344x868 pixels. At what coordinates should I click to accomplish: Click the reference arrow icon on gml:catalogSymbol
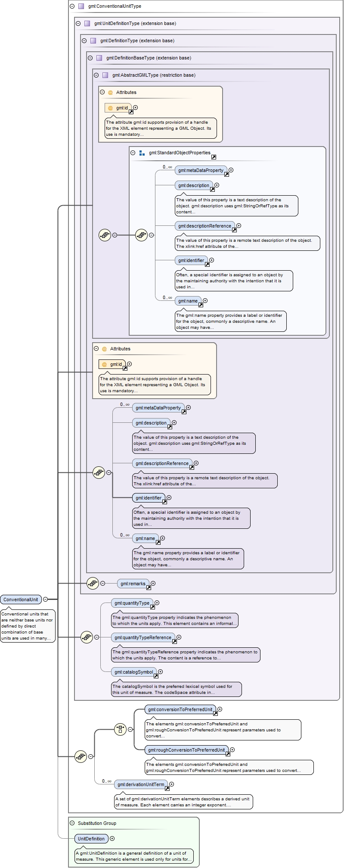pos(156,676)
